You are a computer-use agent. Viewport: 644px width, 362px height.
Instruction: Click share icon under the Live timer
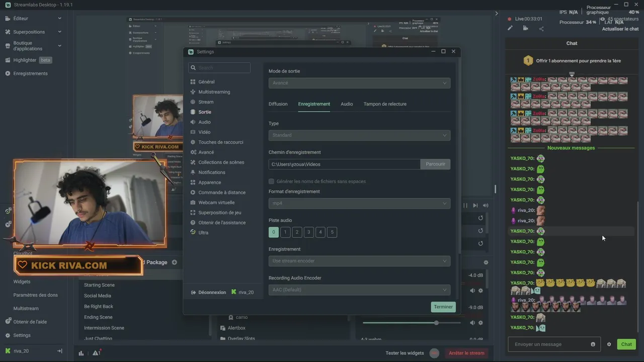coord(541,28)
